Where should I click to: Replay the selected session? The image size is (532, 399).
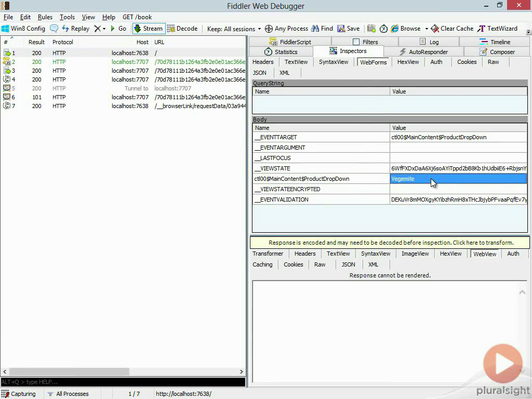(x=75, y=29)
